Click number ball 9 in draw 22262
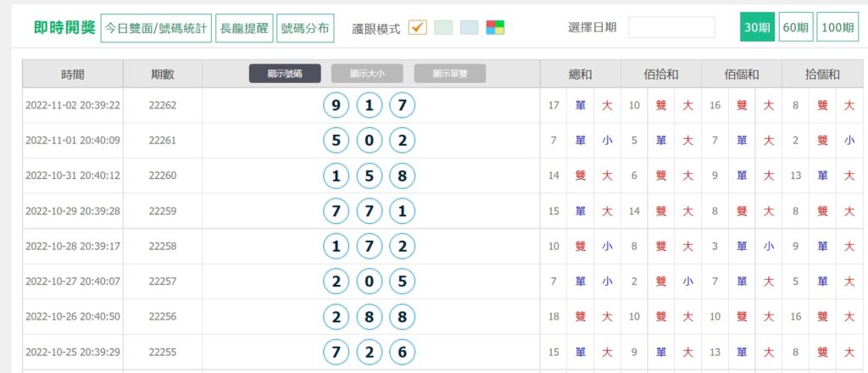The height and width of the screenshot is (373, 868). tap(337, 106)
